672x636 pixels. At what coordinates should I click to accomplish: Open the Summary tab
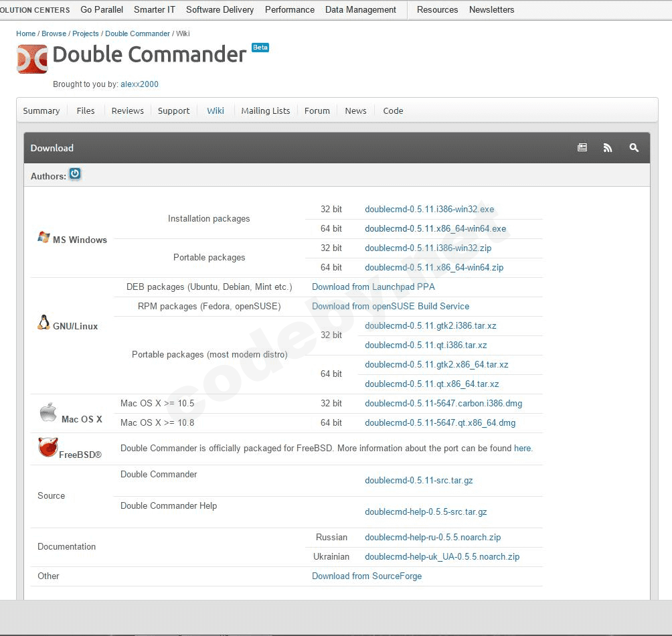(41, 110)
